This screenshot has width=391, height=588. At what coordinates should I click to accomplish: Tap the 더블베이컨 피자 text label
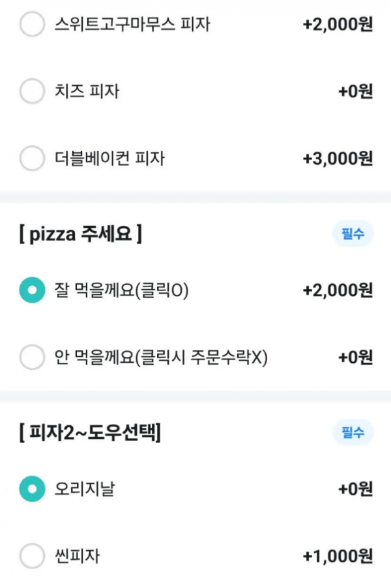[x=109, y=158]
